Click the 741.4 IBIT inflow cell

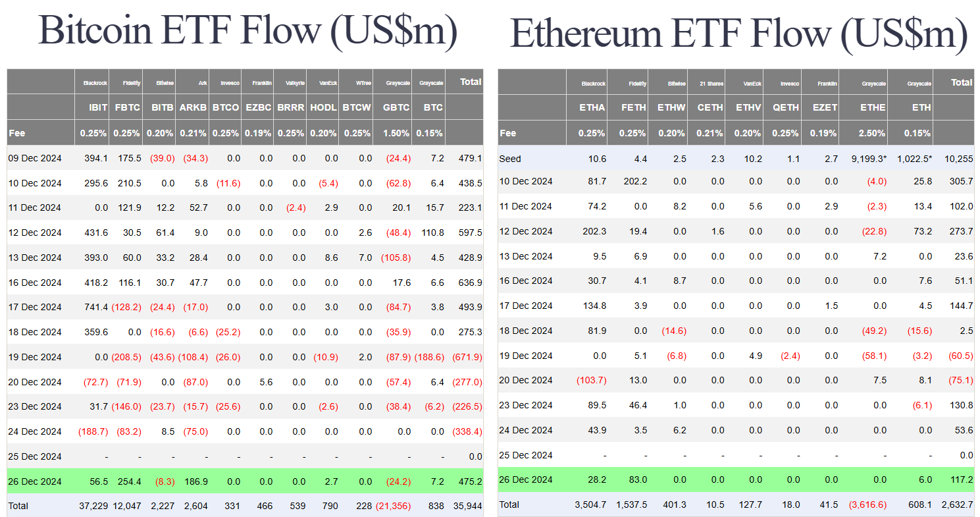point(94,307)
